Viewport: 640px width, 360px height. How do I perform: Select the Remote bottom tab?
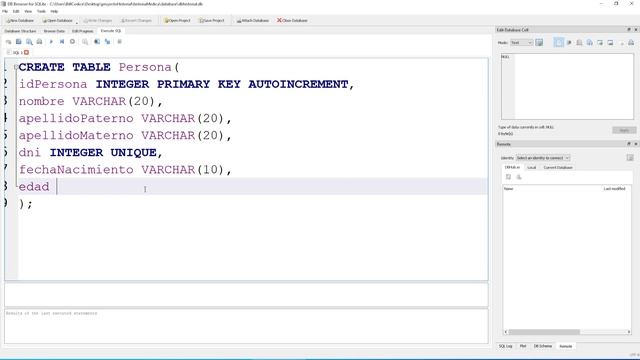pos(566,346)
